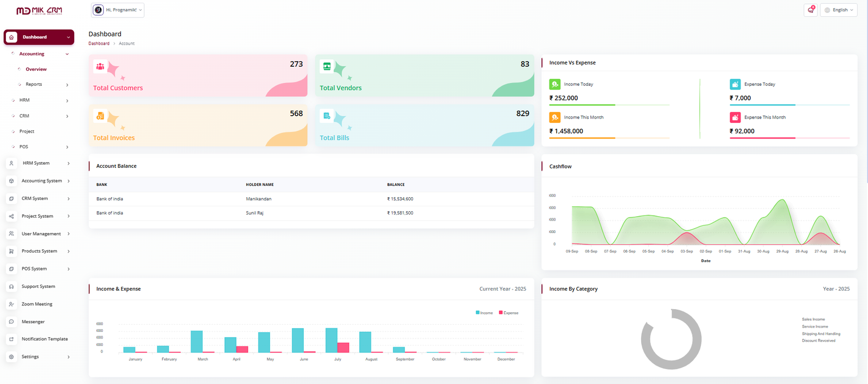Click the Zoom Meeting sidebar icon
Viewport: 868px width, 384px height.
click(11, 304)
